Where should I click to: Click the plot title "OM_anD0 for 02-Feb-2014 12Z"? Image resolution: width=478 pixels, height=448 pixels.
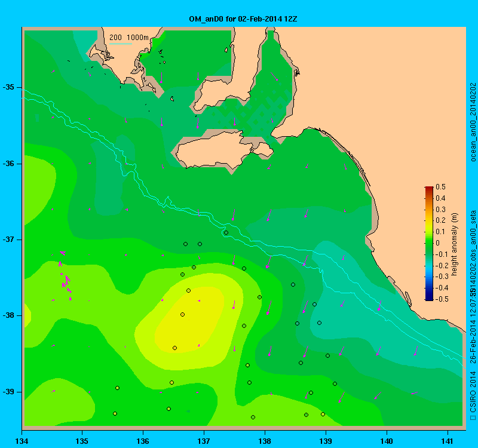coord(243,19)
